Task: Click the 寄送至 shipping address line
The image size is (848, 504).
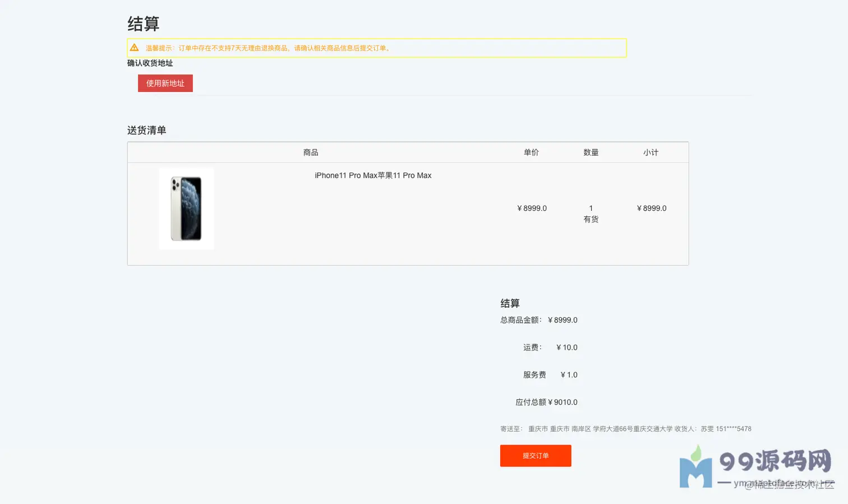Action: [626, 429]
